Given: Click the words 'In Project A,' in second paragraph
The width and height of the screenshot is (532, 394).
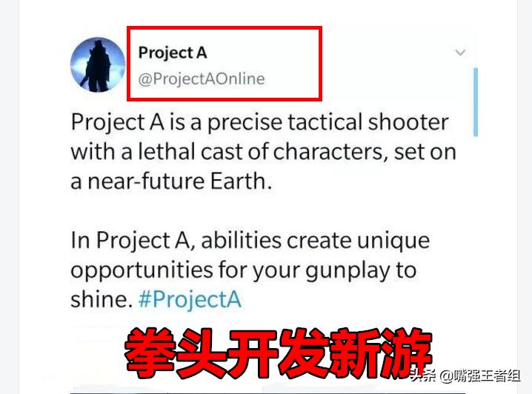Looking at the screenshot, I should pos(133,241).
